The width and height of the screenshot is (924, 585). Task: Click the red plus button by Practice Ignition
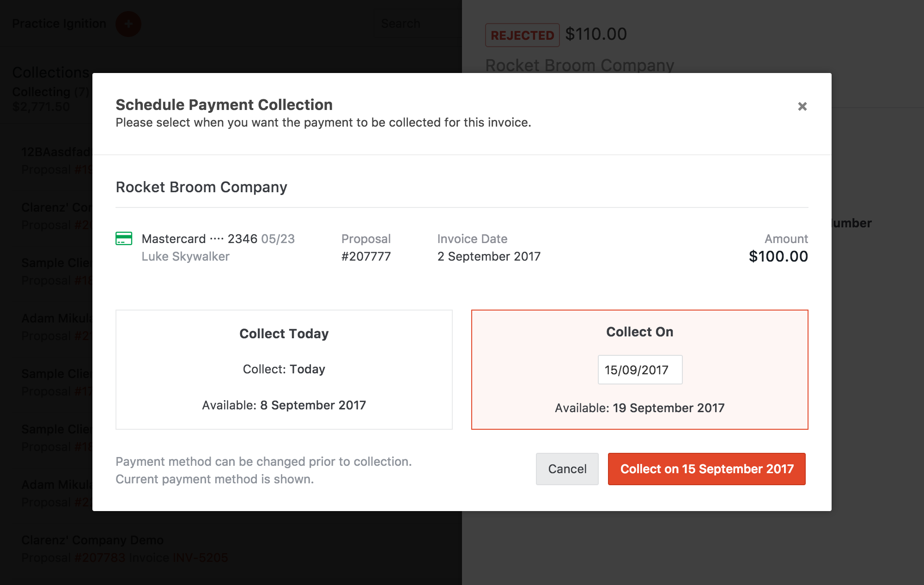128,24
